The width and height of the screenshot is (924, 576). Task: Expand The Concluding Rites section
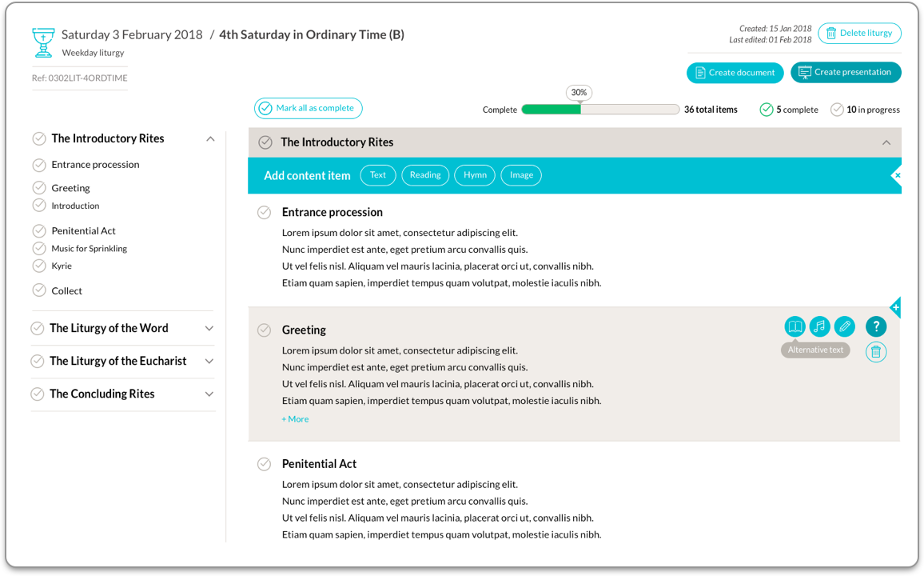point(209,394)
